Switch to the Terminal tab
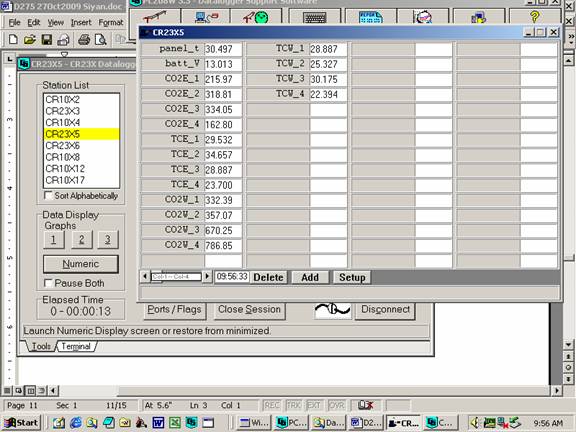The width and height of the screenshot is (576, 432). (x=76, y=346)
